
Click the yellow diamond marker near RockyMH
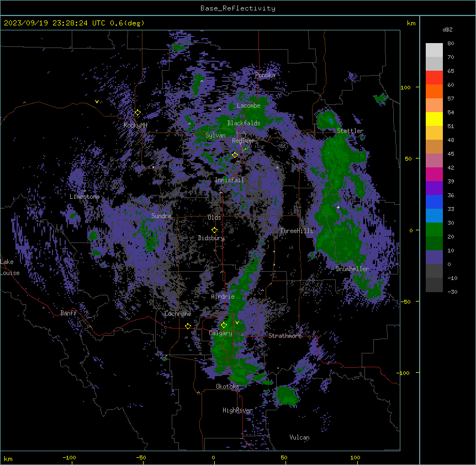click(x=137, y=113)
